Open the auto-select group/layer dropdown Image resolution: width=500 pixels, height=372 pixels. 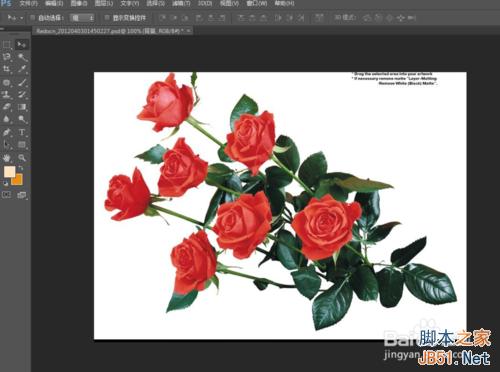coord(82,18)
